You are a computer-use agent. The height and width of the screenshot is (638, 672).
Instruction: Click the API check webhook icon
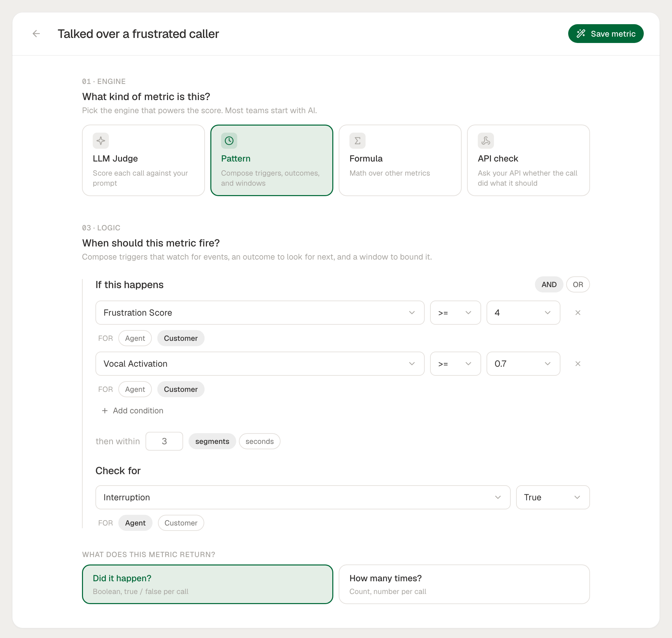(486, 140)
